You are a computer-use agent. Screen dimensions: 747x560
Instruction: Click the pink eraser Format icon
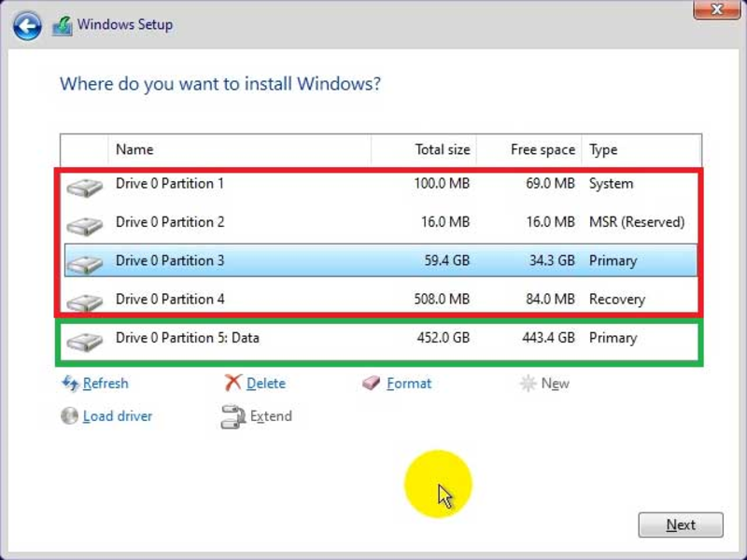371,383
